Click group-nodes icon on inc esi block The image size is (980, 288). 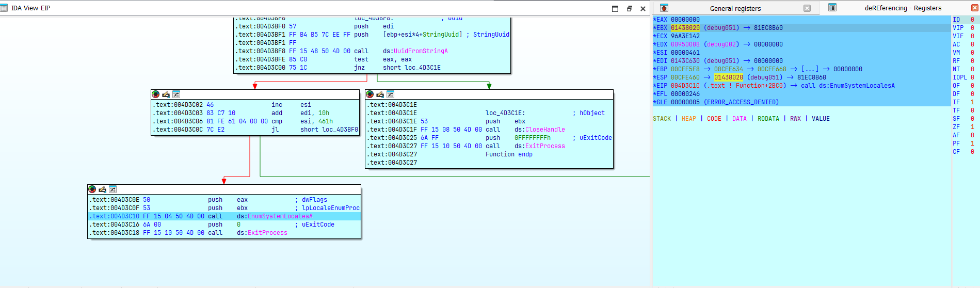(176, 94)
